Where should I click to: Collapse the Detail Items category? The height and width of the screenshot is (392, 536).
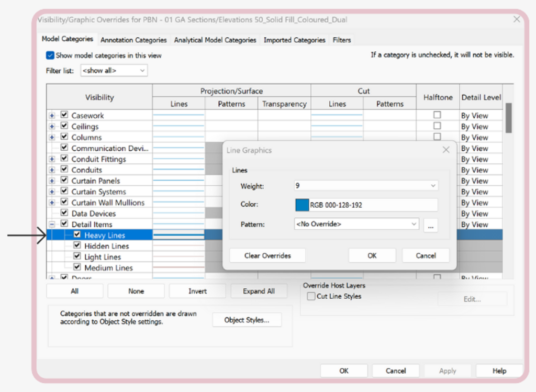(51, 223)
